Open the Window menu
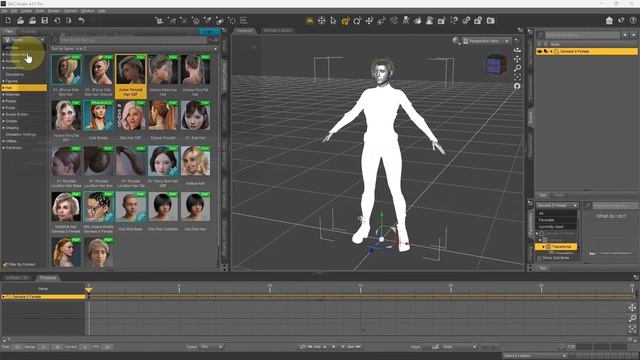This screenshot has width=640, height=360. coord(87,11)
